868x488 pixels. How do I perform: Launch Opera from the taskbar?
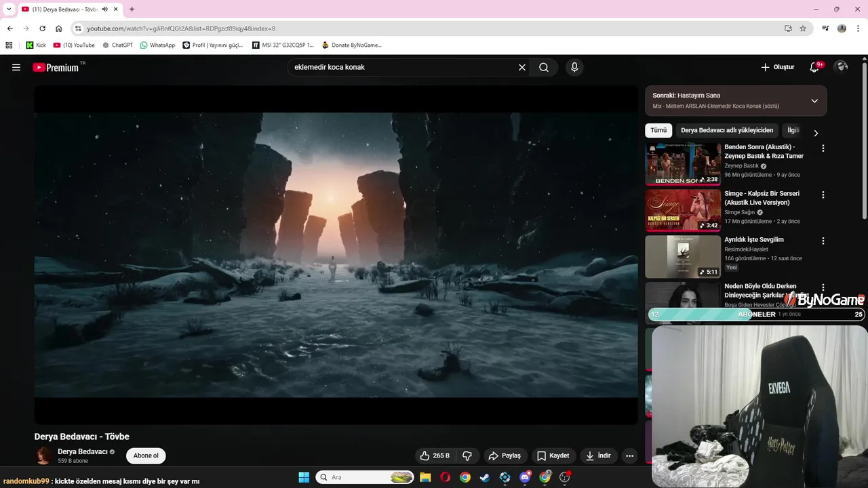pos(445,477)
